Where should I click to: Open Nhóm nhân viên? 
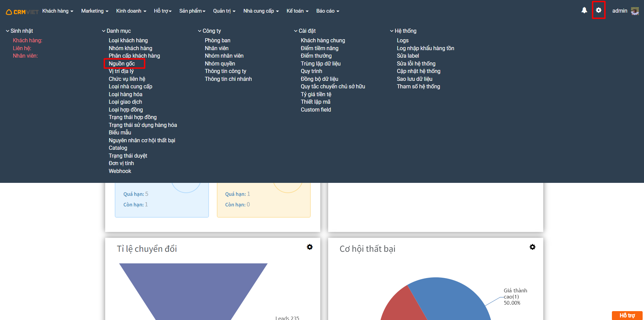pyautogui.click(x=224, y=56)
